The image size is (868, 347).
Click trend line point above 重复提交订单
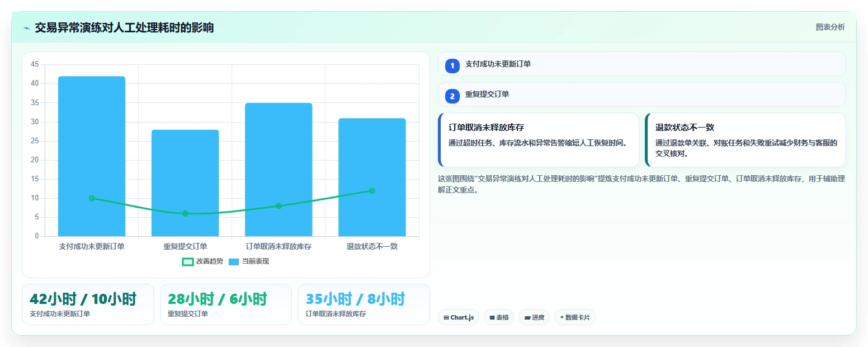click(185, 213)
